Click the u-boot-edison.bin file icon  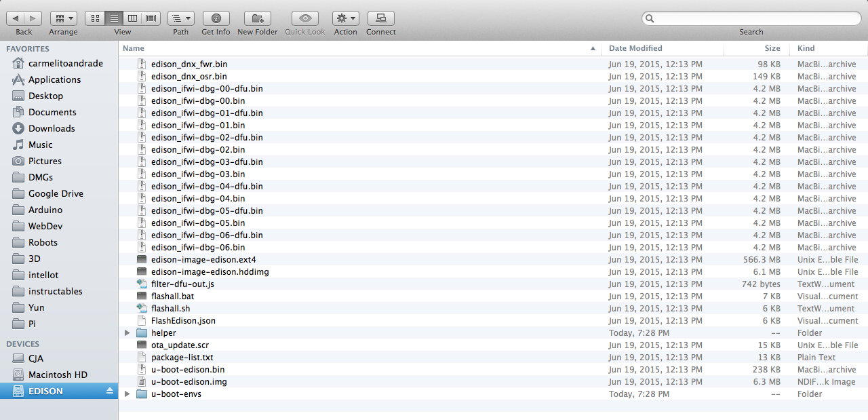142,369
